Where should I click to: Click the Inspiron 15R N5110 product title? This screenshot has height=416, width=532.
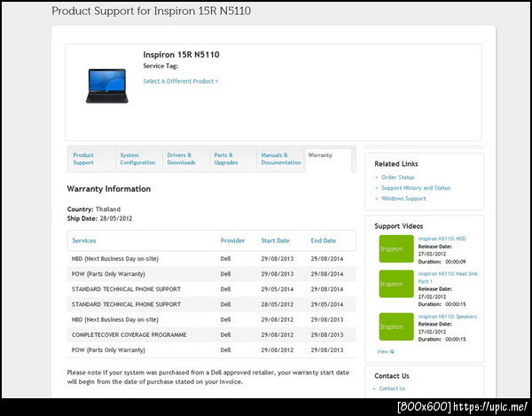click(181, 55)
